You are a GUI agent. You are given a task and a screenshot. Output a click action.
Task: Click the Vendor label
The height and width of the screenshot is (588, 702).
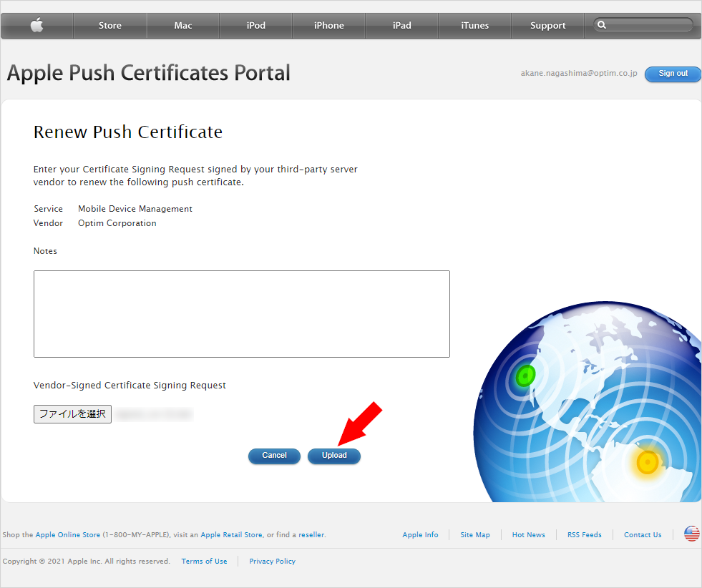tap(49, 223)
